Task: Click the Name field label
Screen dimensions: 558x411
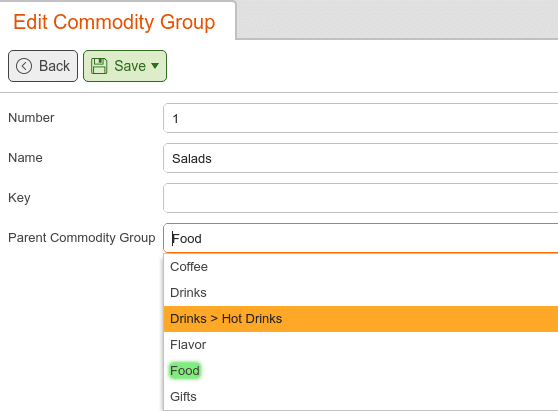Action: (25, 158)
